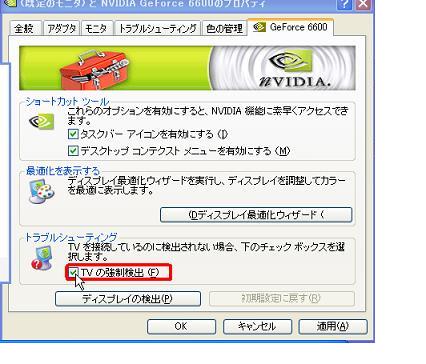Switch to the 全般 tab
The height and width of the screenshot is (364, 426).
(25, 28)
